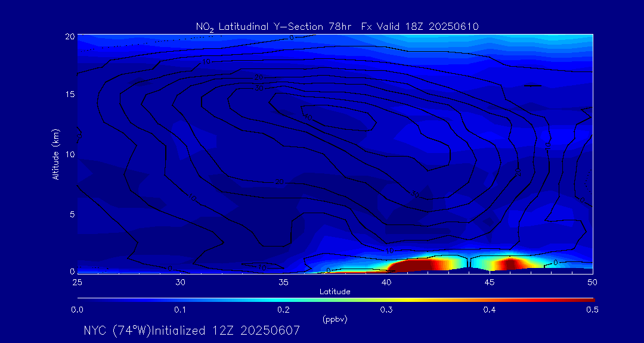Click latitude axis tick label "25"
This screenshot has height=343, width=644.
point(77,282)
